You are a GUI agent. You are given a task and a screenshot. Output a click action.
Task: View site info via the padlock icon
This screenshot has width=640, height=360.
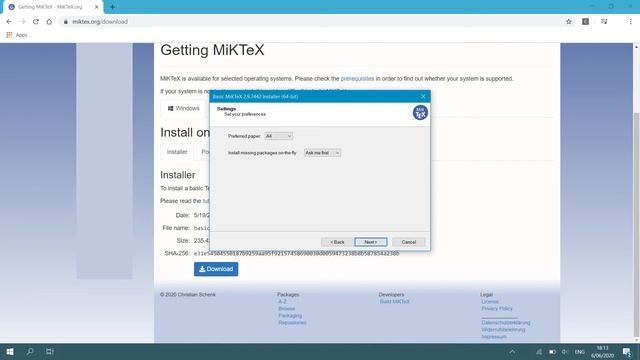[65, 22]
